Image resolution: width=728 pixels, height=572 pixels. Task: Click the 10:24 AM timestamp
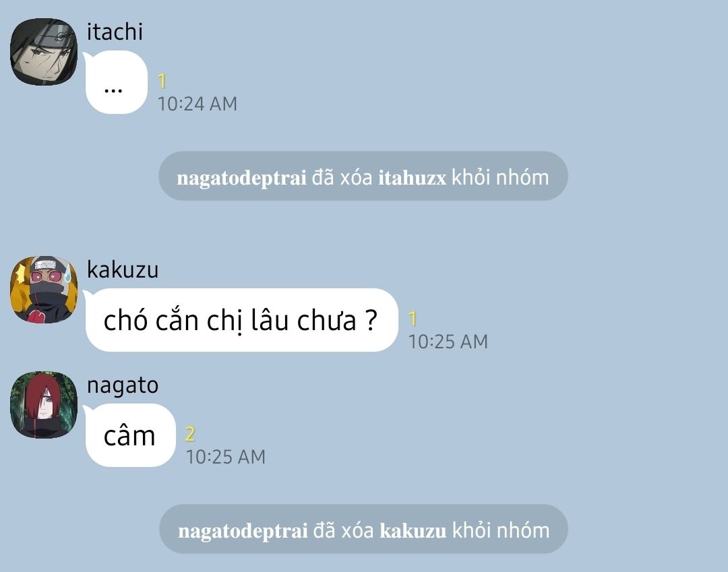pos(198,104)
